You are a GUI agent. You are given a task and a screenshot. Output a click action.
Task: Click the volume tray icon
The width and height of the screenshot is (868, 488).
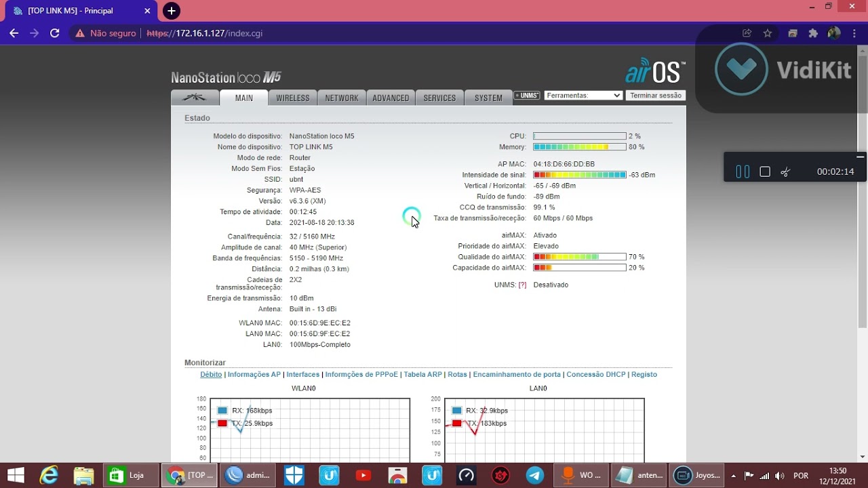click(x=780, y=475)
